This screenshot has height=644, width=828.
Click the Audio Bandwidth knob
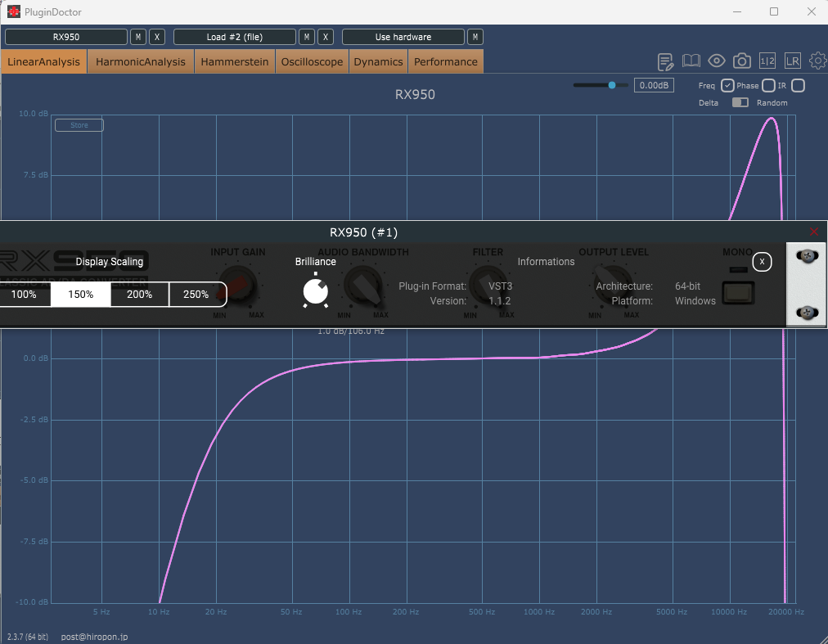[363, 286]
